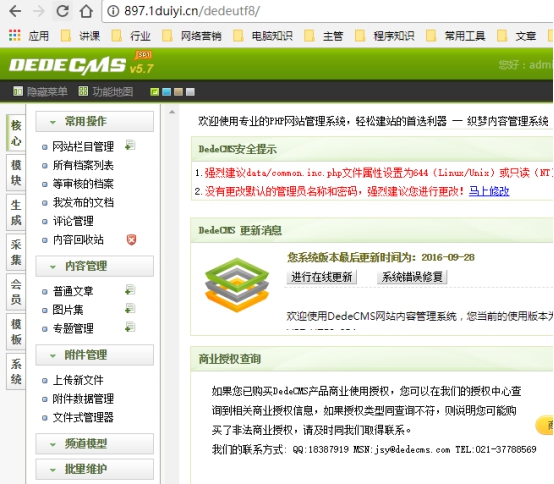554x484 pixels.
Task: Switch to the 生成 side tab
Action: (x=16, y=212)
